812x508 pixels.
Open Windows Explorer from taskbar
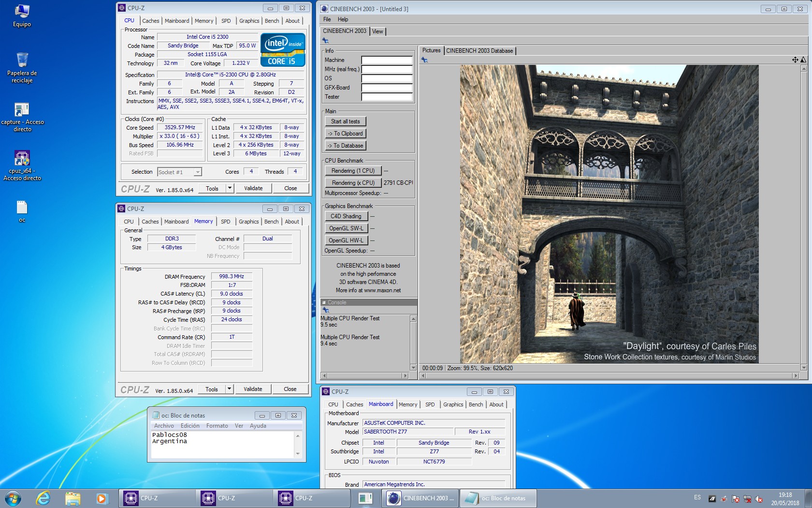tap(73, 498)
